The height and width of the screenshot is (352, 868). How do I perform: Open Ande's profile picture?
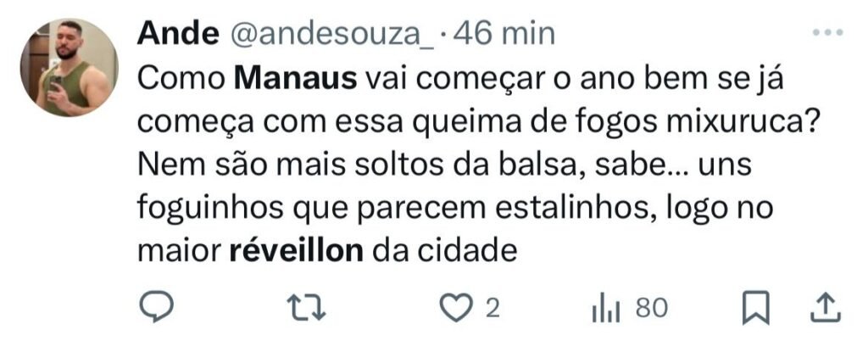[70, 67]
